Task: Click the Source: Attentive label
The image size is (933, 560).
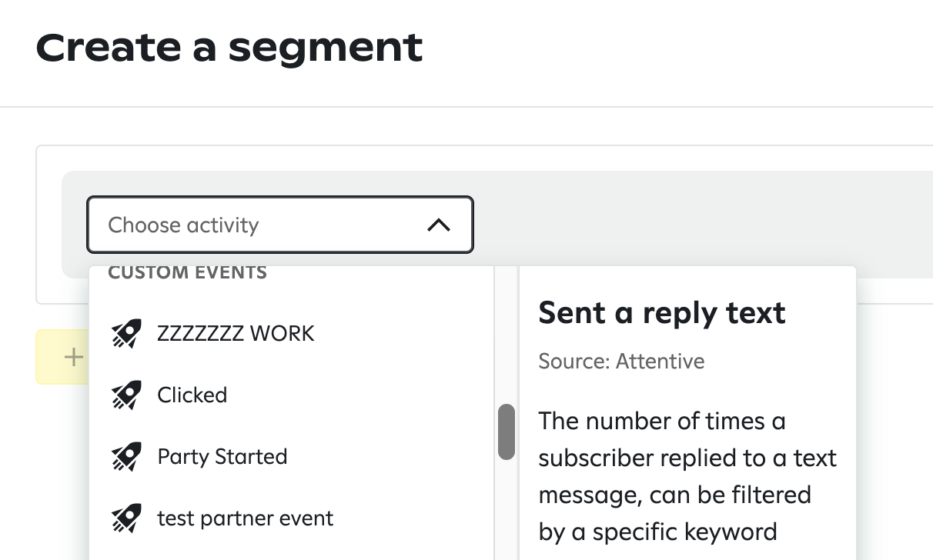Action: coord(621,361)
